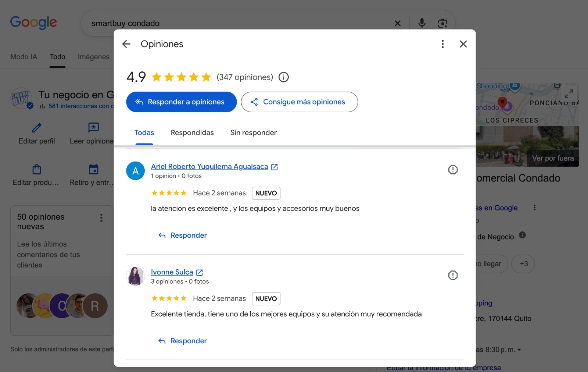Click the Retiro y entrega calendar icon
588x372 pixels.
pos(94,169)
